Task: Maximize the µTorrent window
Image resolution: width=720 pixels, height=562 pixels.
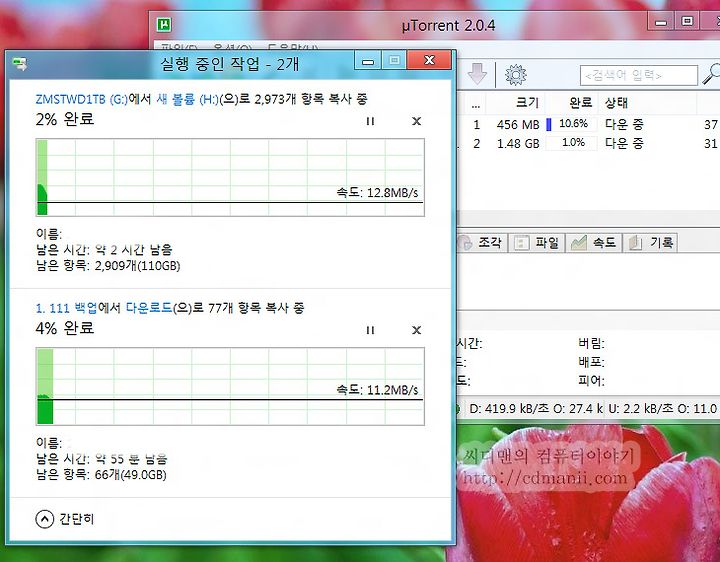Action: [687, 21]
